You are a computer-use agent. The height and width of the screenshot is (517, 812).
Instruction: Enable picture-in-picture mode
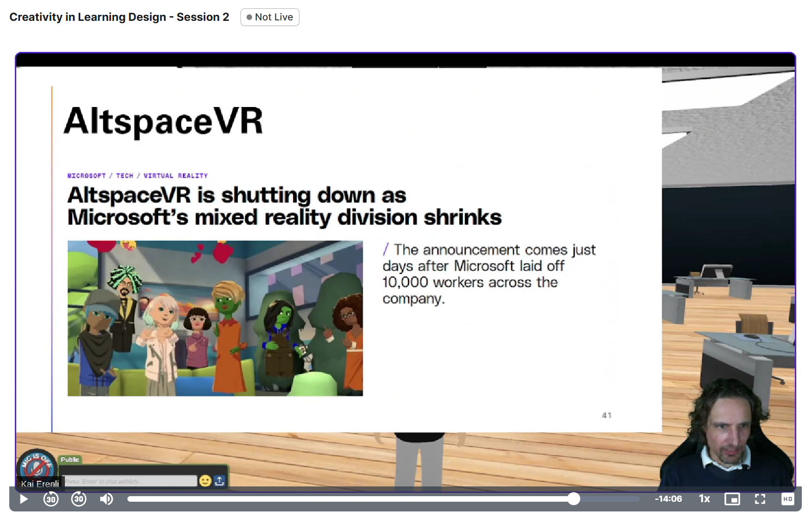tap(732, 499)
